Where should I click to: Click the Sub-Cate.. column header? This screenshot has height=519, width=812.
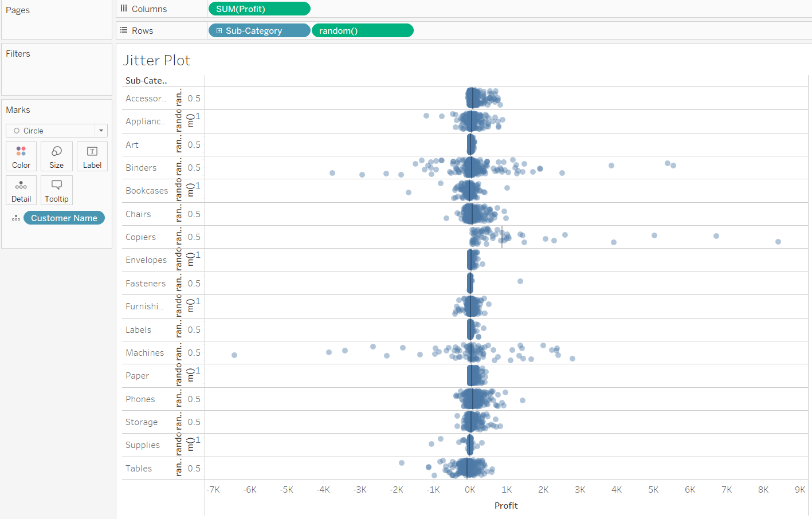pyautogui.click(x=146, y=81)
